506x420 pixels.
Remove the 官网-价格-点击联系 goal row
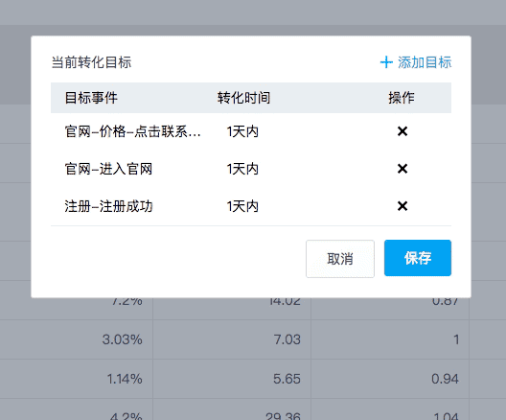click(x=402, y=131)
